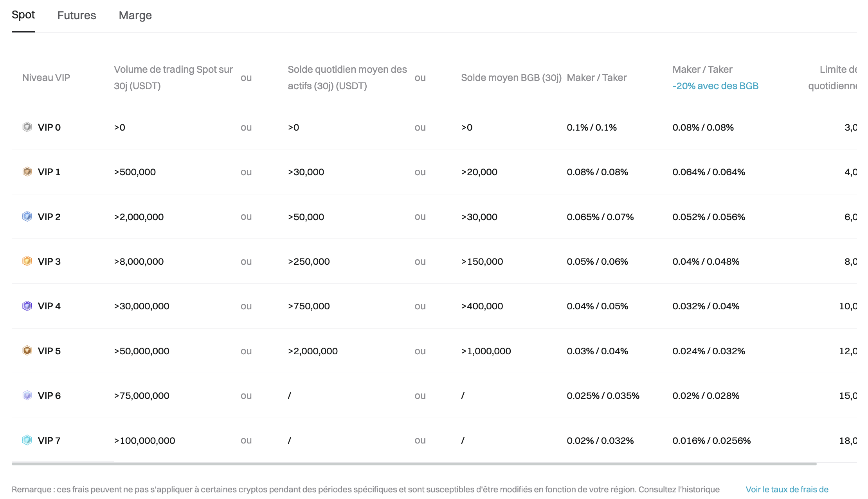Click the VIP 3 badge icon

(27, 261)
